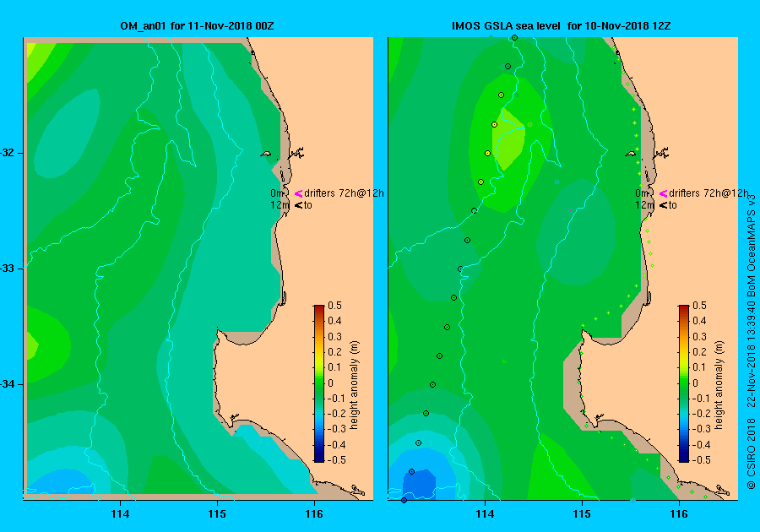This screenshot has height=532, width=760.
Task: Click the 115 longitude label under OM_an01 map
Action: pyautogui.click(x=217, y=514)
